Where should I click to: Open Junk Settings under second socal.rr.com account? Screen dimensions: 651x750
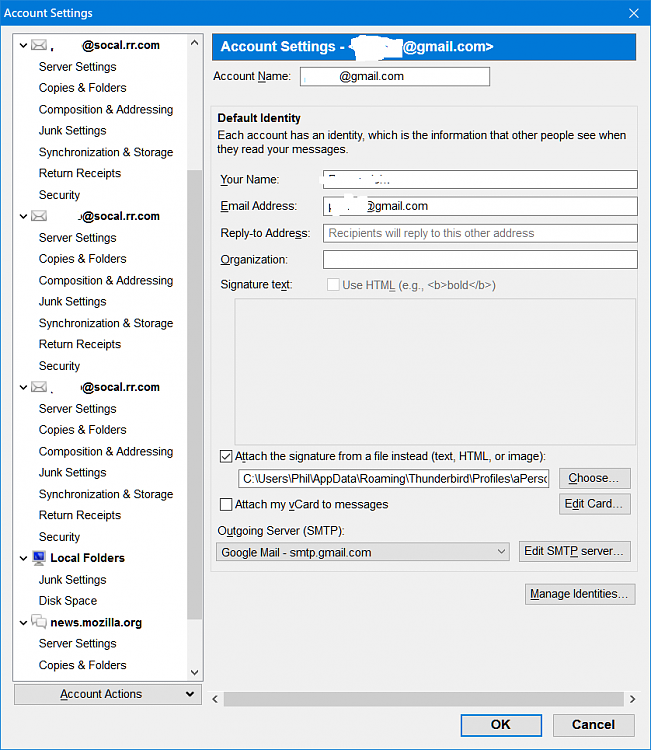pos(72,301)
